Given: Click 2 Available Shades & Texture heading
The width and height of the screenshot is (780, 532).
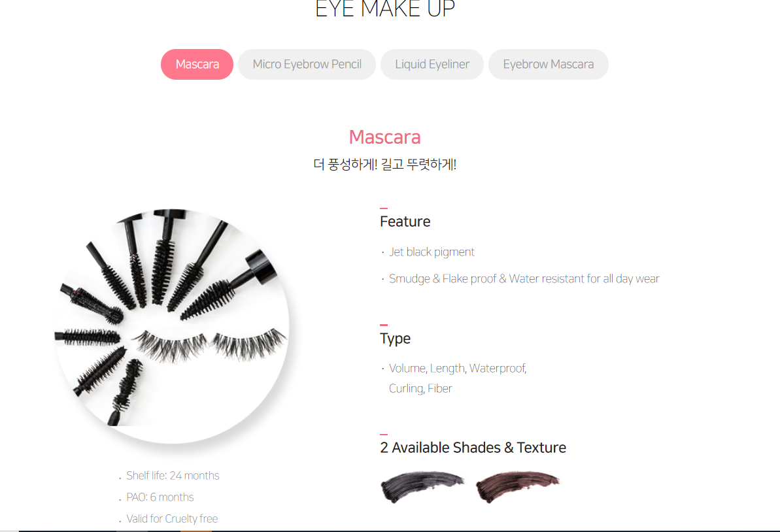Looking at the screenshot, I should coord(473,448).
